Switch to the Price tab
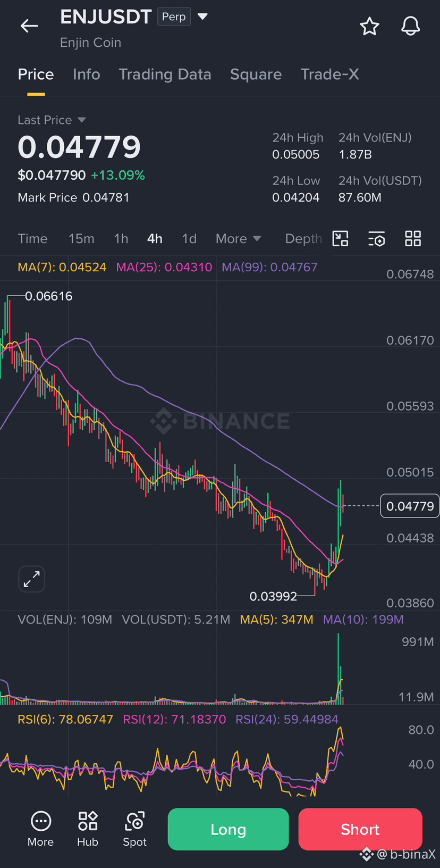The width and height of the screenshot is (440, 868). pyautogui.click(x=36, y=74)
